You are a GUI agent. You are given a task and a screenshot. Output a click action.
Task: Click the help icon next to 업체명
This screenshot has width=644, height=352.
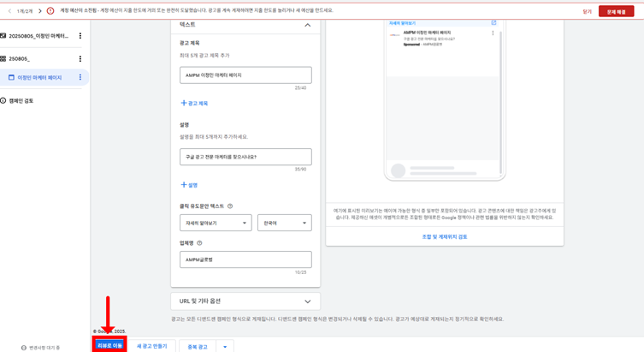pos(199,243)
